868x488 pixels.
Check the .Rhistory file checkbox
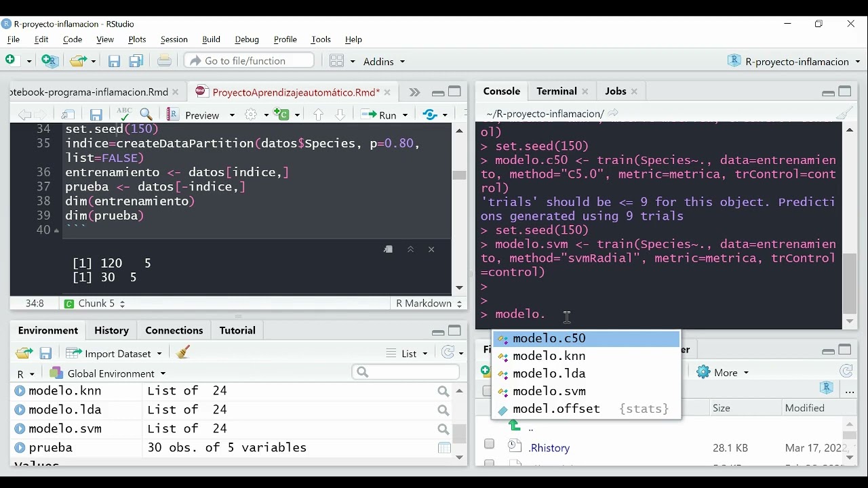coord(489,444)
